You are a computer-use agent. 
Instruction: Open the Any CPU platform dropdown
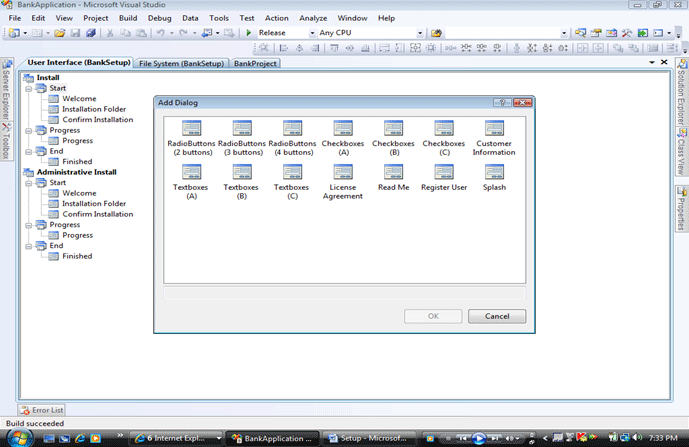click(x=420, y=33)
